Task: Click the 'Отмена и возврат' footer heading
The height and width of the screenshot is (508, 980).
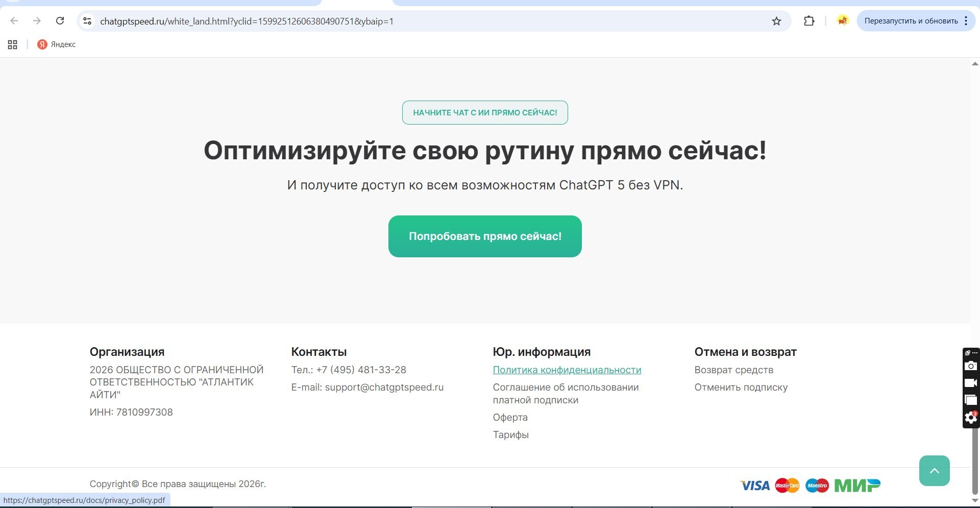Action: pos(745,352)
